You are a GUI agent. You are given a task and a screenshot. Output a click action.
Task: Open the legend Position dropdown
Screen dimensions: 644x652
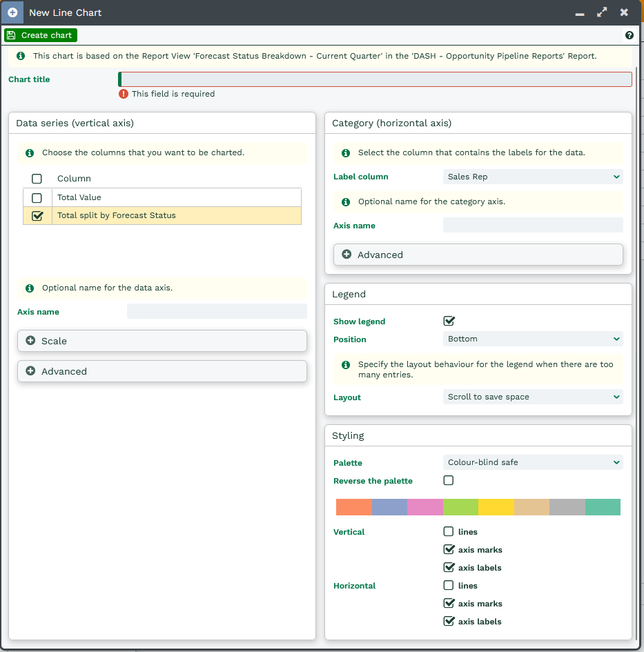pyautogui.click(x=533, y=339)
